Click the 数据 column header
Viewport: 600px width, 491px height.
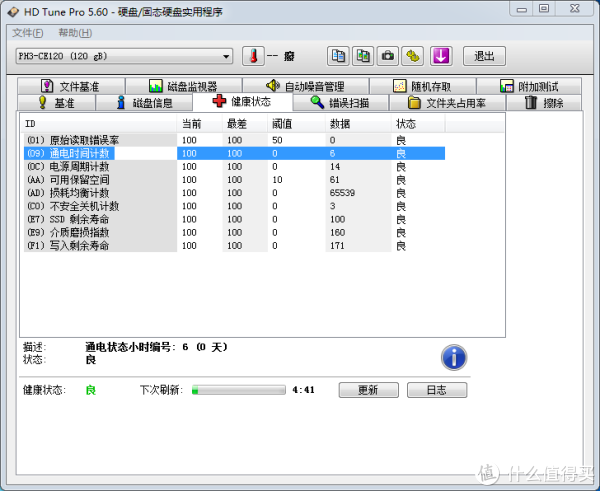point(358,124)
